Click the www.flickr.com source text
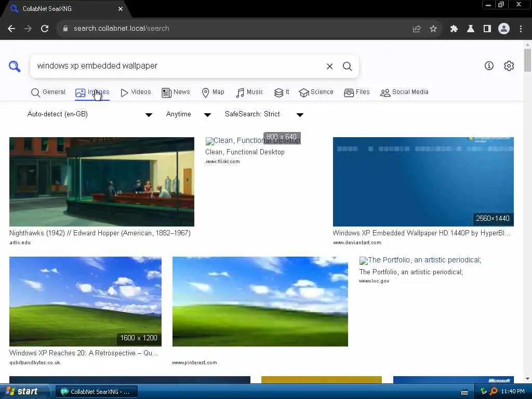This screenshot has height=399, width=532. pyautogui.click(x=222, y=162)
